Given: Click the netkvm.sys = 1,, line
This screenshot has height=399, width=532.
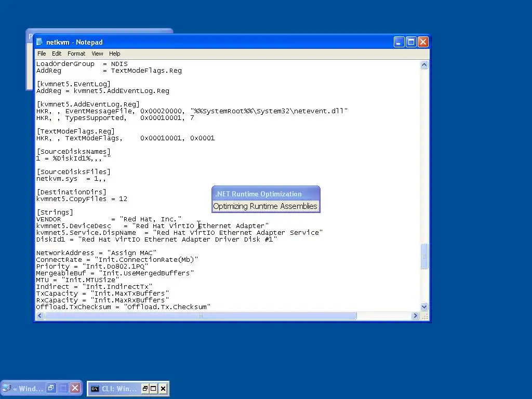Looking at the screenshot, I should 71,179.
